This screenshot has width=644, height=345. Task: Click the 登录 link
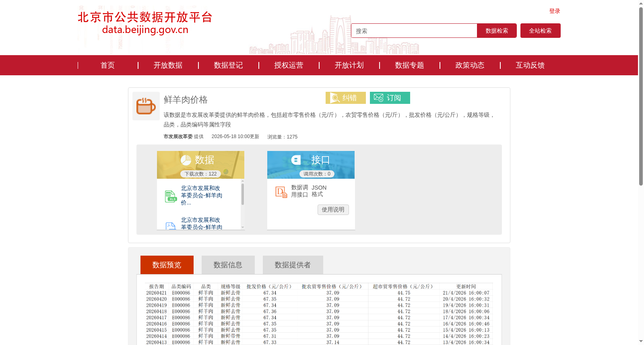point(555,11)
